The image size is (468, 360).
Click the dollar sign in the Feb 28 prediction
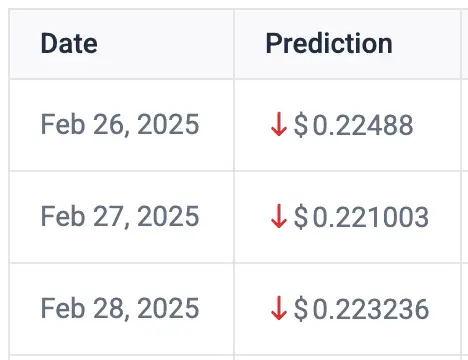coord(301,309)
